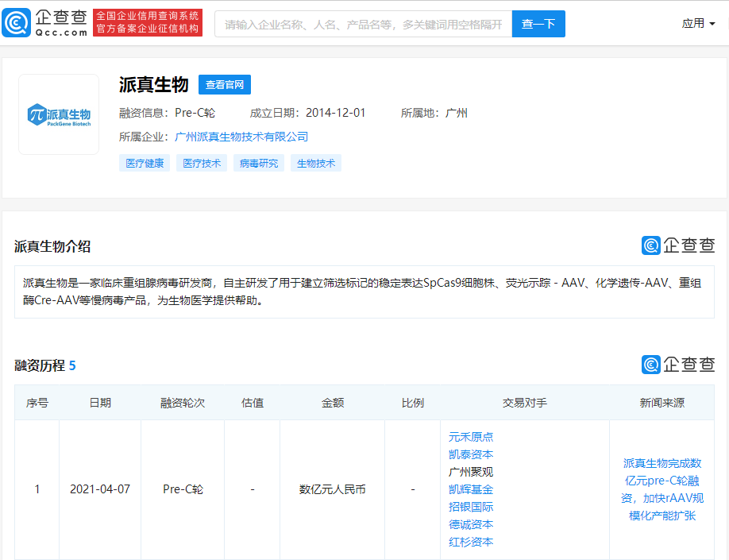Click the 序号 column header
Viewport: 729px width, 560px height.
(x=37, y=403)
